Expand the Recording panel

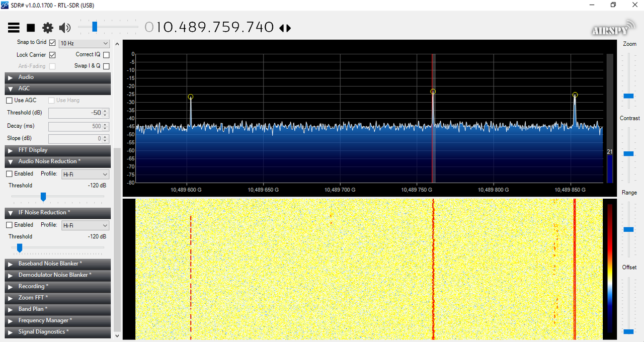pos(58,287)
